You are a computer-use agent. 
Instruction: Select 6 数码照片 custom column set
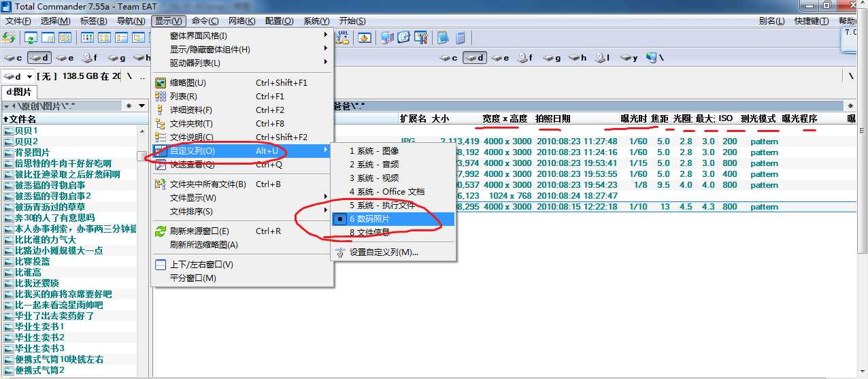[x=393, y=219]
